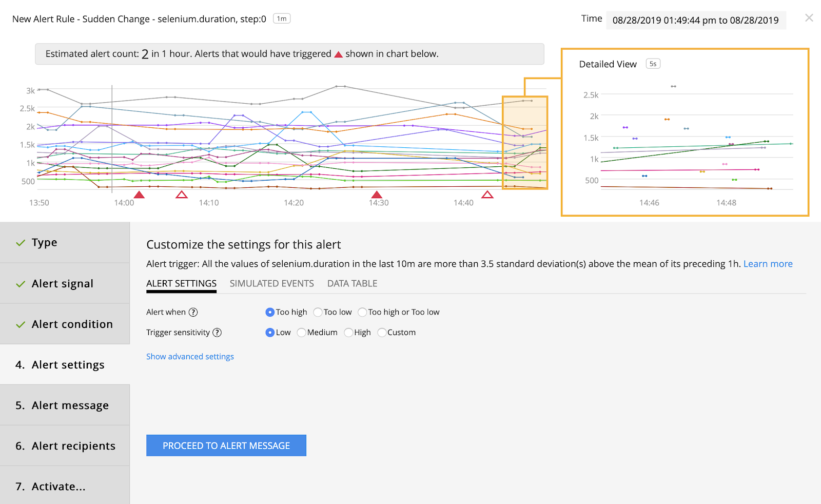The width and height of the screenshot is (821, 504).
Task: Click the 1m resolution badge in title
Action: tap(282, 18)
